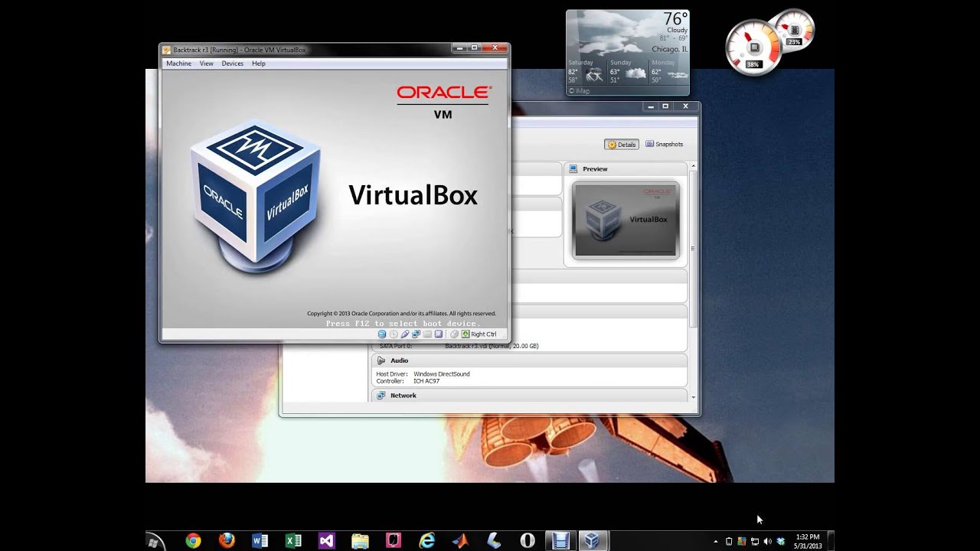The width and height of the screenshot is (980, 551).
Task: Open the View menu
Action: [x=207, y=64]
